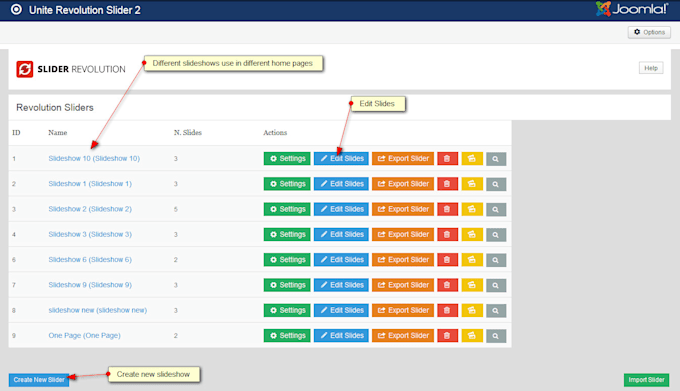Preview the Slideshow 6 slider
680x391 pixels.
pyautogui.click(x=496, y=260)
